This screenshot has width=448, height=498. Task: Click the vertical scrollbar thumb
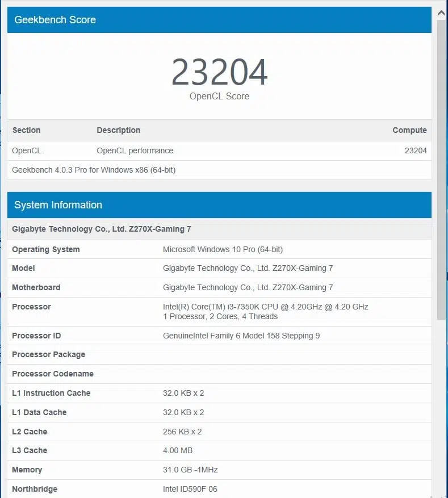pyautogui.click(x=441, y=170)
